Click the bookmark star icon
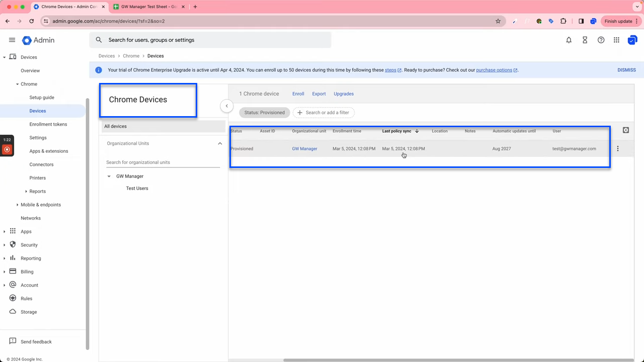644x362 pixels. (x=498, y=21)
